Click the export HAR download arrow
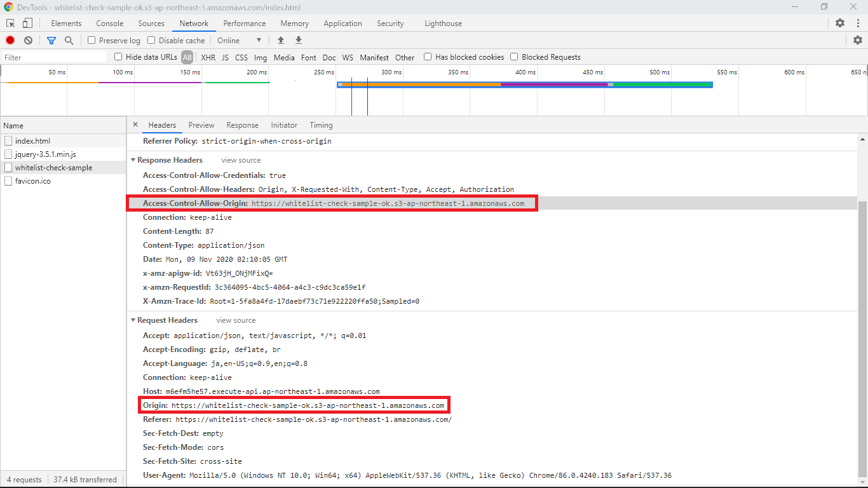The height and width of the screenshot is (488, 868). pyautogui.click(x=299, y=40)
